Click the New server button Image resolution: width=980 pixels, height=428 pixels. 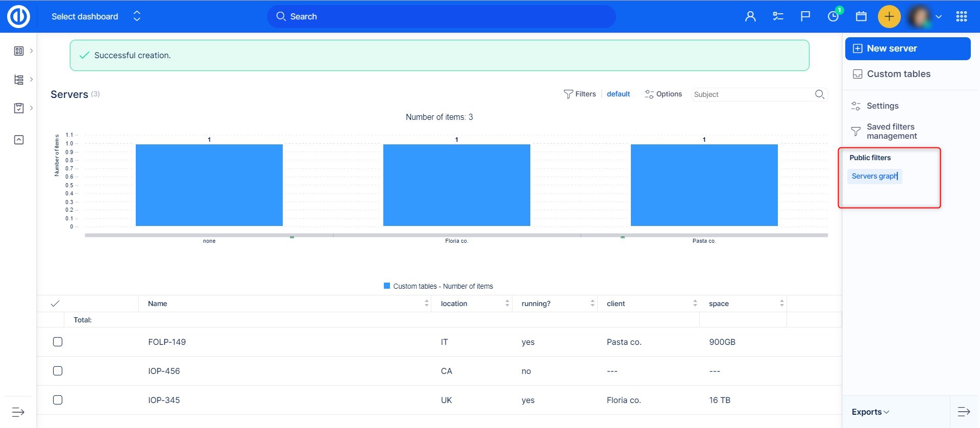pos(908,48)
